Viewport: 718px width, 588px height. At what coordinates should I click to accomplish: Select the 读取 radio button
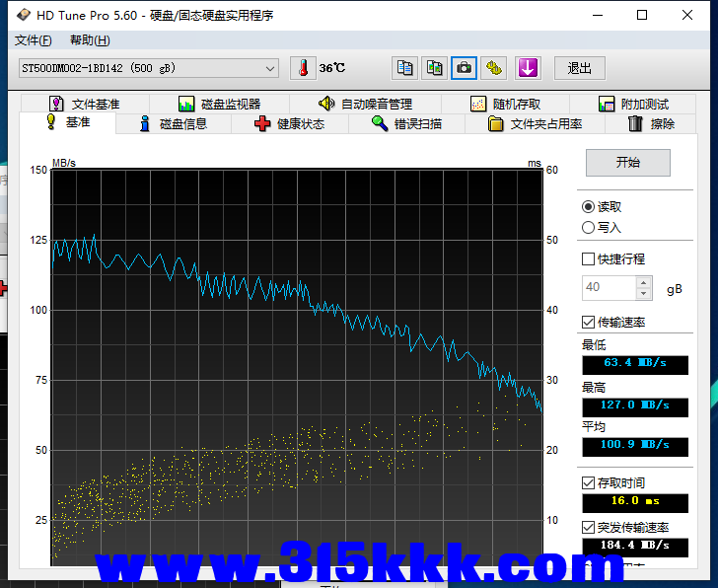pyautogui.click(x=589, y=207)
